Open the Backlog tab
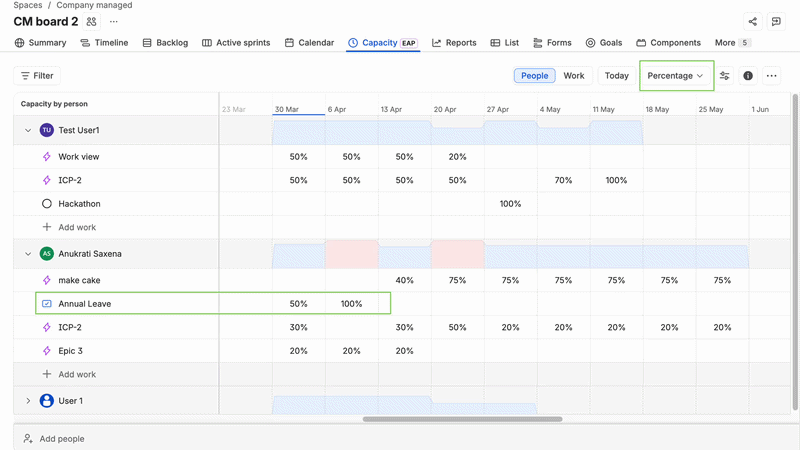Viewport: 800px width, 450px height. click(x=165, y=43)
